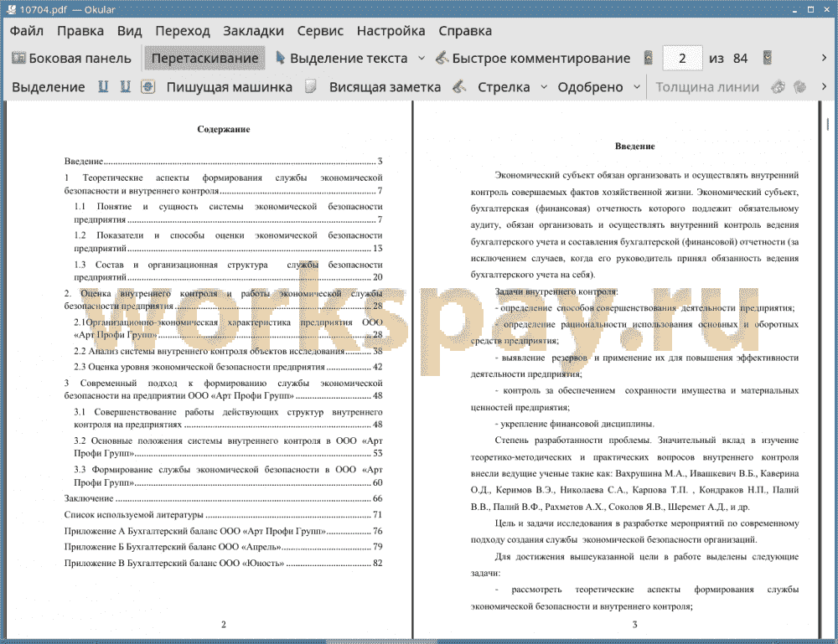Enable Быстрое комментирование annotations
838x644 pixels.
[533, 59]
